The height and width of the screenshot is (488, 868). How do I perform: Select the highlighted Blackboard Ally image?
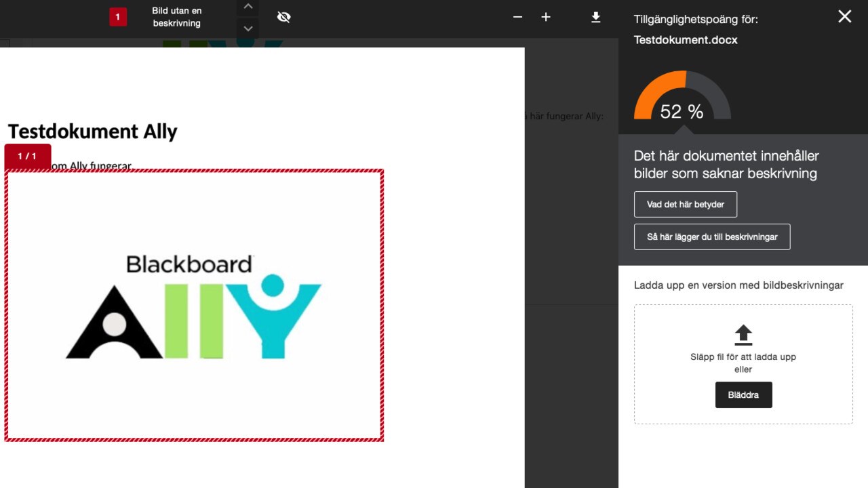coord(194,305)
